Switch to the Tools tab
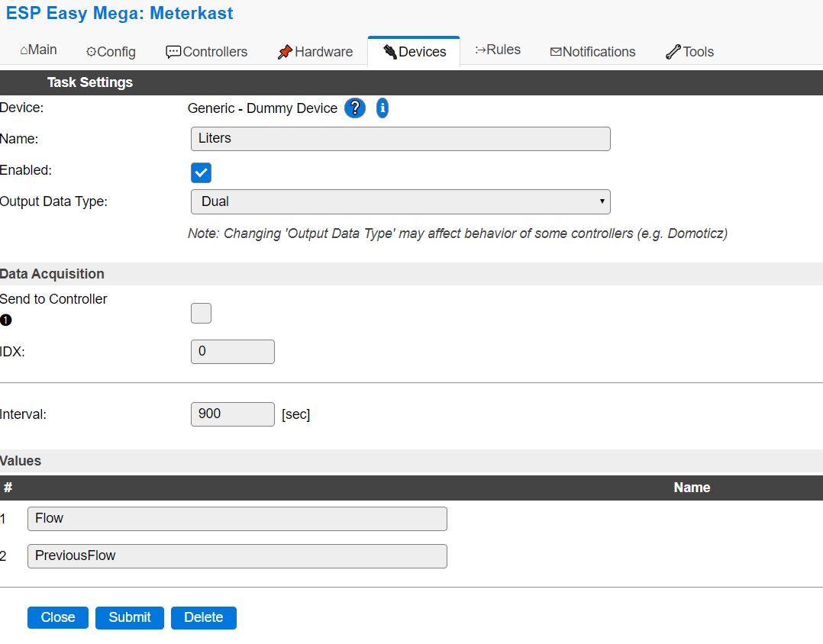 point(689,52)
